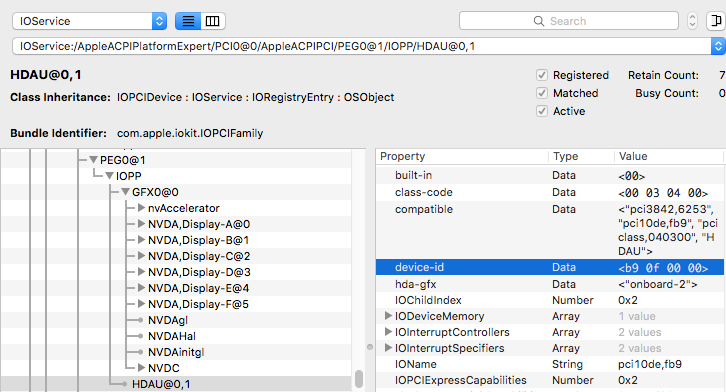Select the compatible property row
The height and width of the screenshot is (392, 726).
[x=550, y=230]
